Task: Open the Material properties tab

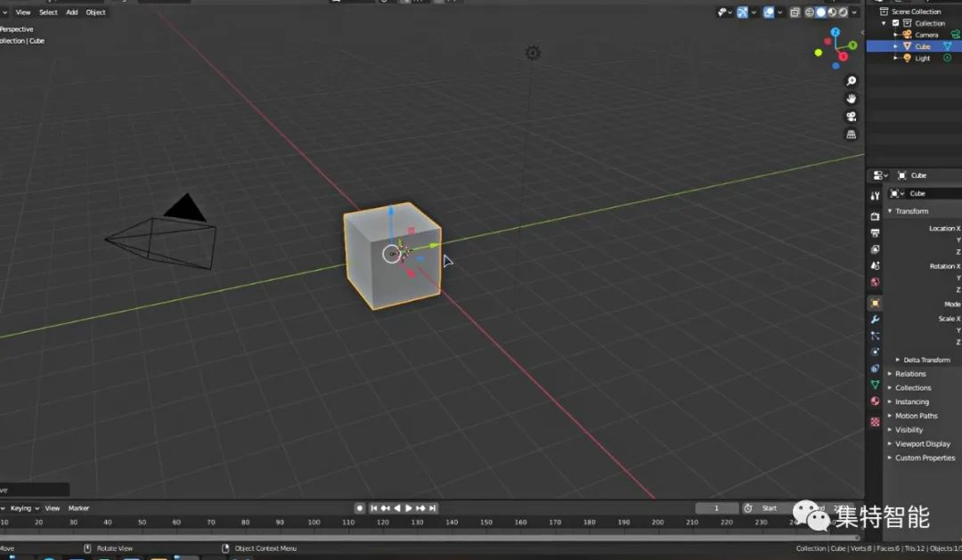Action: [875, 402]
